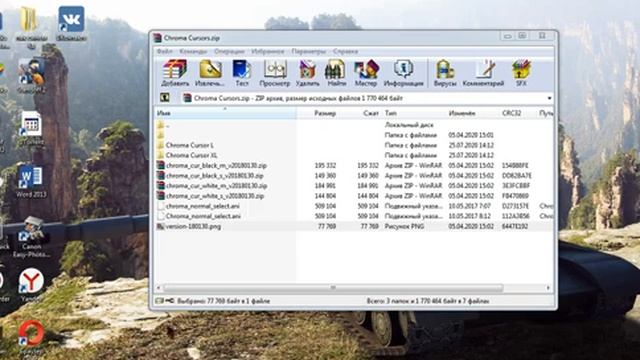
Task: Select chroma_cur_white_m_v20180130.zip file
Action: 216,186
